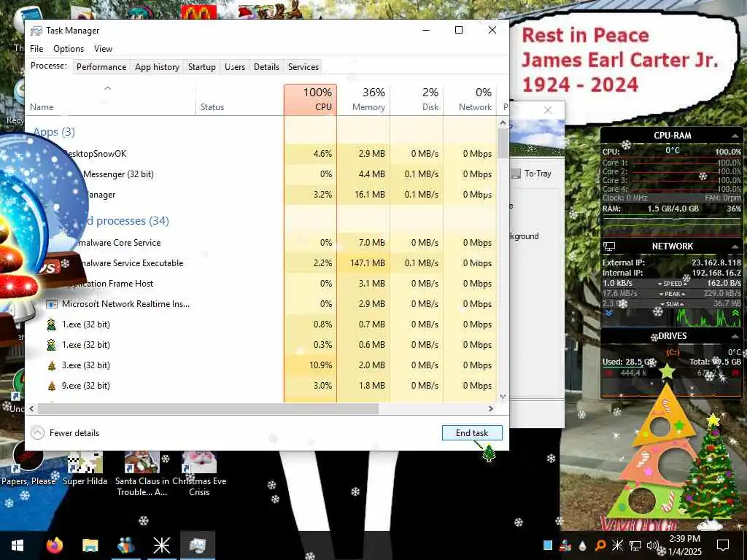Select the Messenger (32 bit) row
The image size is (747, 560).
260,174
